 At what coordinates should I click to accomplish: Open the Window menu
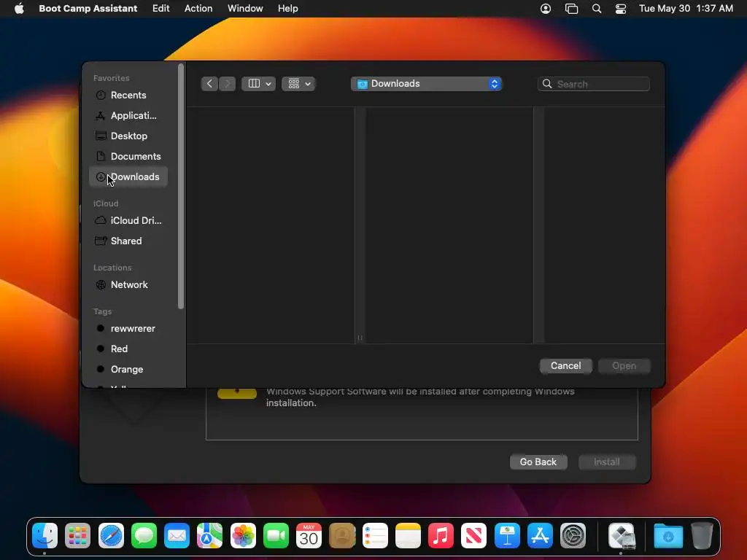[x=245, y=9]
